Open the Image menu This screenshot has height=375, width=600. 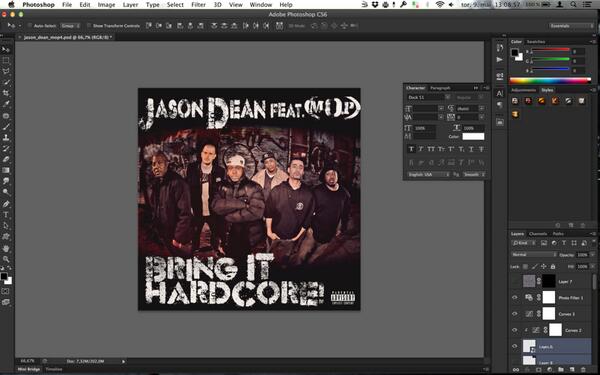tap(106, 5)
